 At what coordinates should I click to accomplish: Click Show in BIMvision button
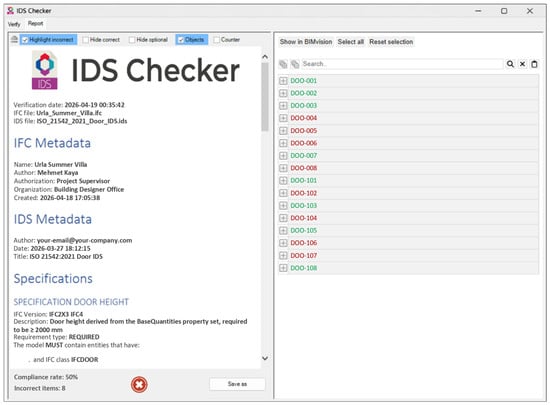pyautogui.click(x=306, y=42)
